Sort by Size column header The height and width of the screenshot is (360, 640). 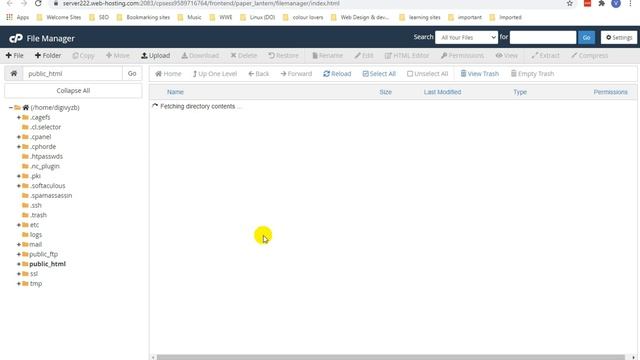(x=385, y=92)
